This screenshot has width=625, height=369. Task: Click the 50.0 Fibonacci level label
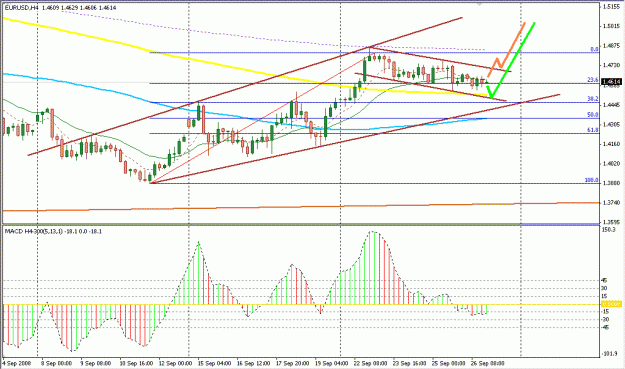pos(593,115)
